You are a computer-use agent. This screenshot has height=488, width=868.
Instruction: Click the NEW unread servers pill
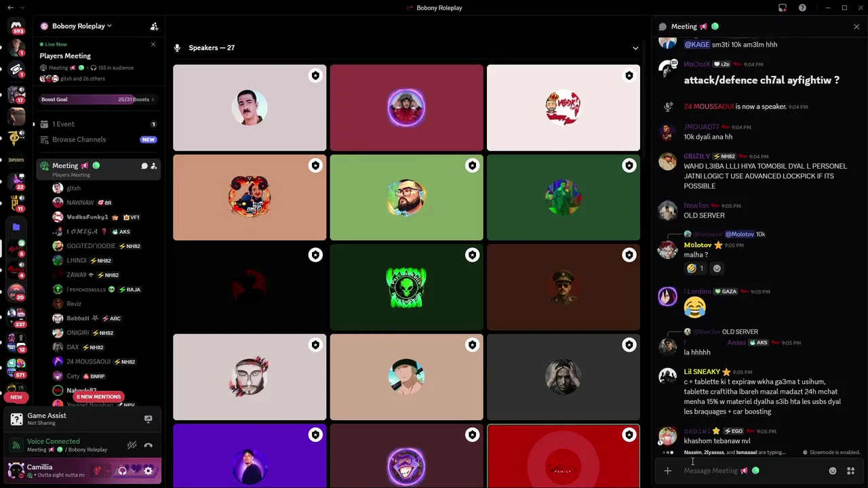pyautogui.click(x=16, y=397)
